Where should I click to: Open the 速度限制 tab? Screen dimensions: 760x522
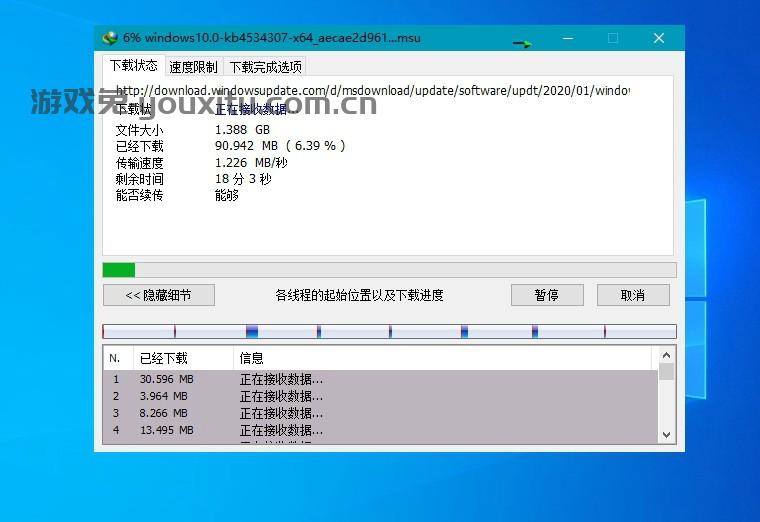(193, 67)
